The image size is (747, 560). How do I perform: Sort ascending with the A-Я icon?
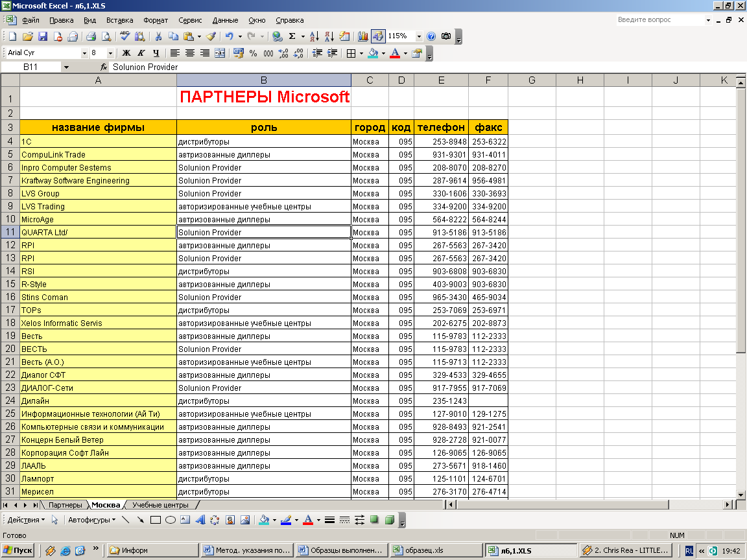[314, 36]
